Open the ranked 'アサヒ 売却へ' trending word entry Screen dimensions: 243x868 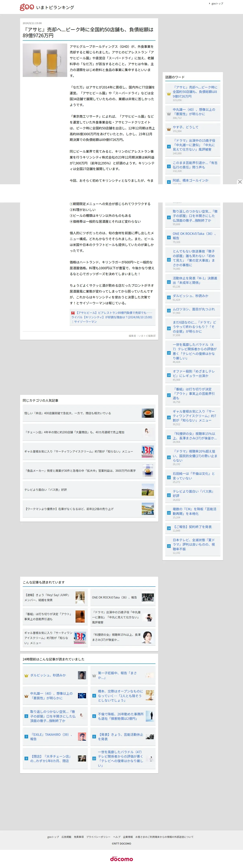pyautogui.click(x=195, y=92)
